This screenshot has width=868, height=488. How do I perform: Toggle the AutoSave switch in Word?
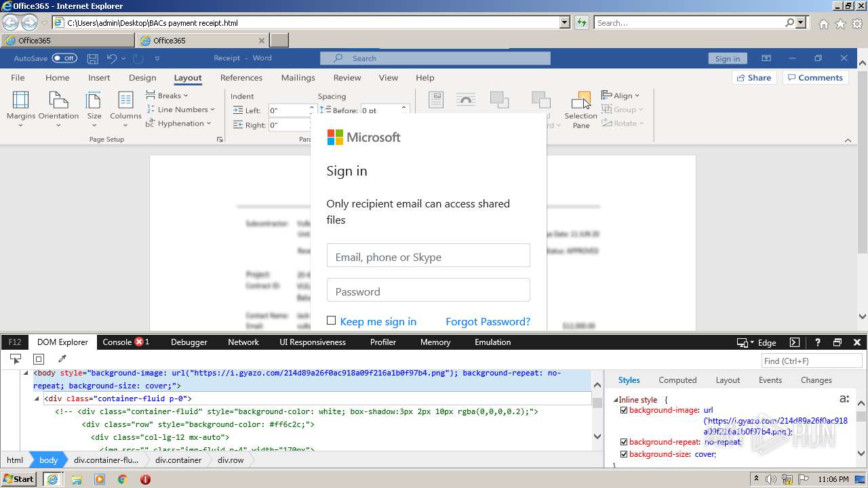pos(64,58)
